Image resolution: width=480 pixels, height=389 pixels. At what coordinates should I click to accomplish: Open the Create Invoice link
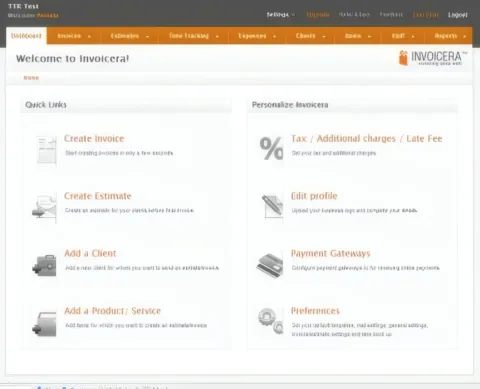point(94,138)
